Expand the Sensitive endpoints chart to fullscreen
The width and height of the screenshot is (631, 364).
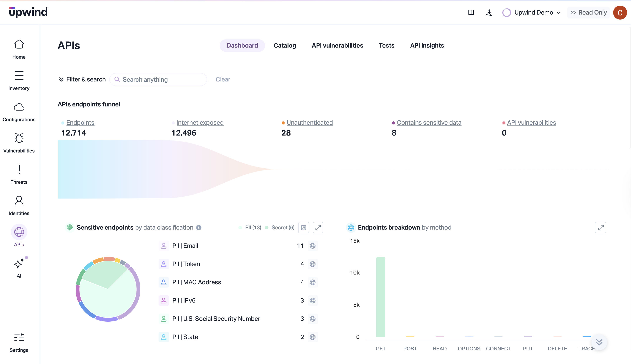tap(318, 228)
